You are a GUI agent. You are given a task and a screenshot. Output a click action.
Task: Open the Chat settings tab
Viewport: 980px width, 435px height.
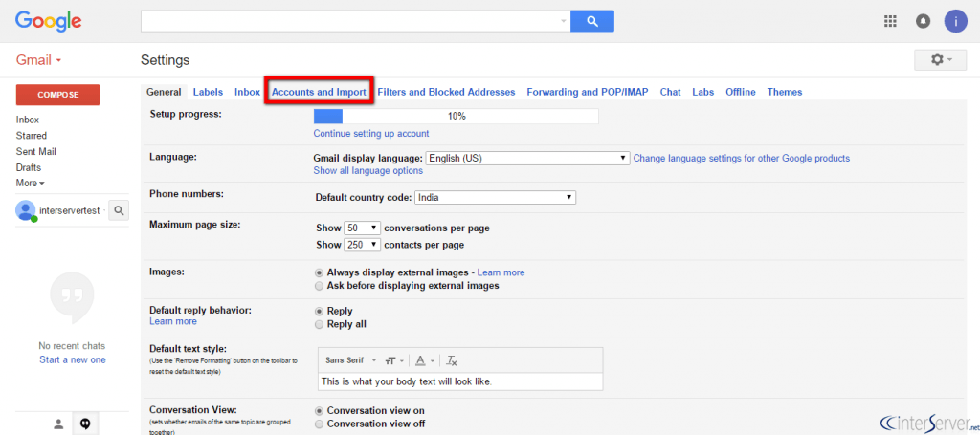tap(671, 92)
